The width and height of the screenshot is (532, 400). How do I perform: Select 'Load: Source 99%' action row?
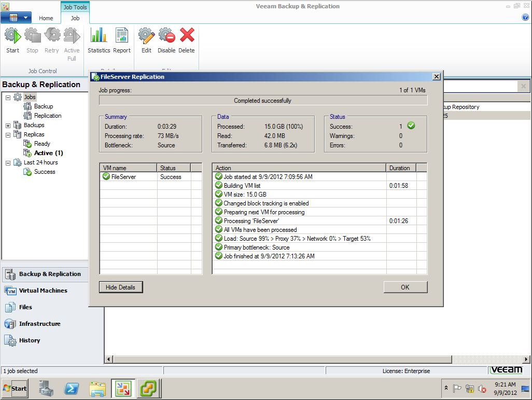tap(319, 238)
